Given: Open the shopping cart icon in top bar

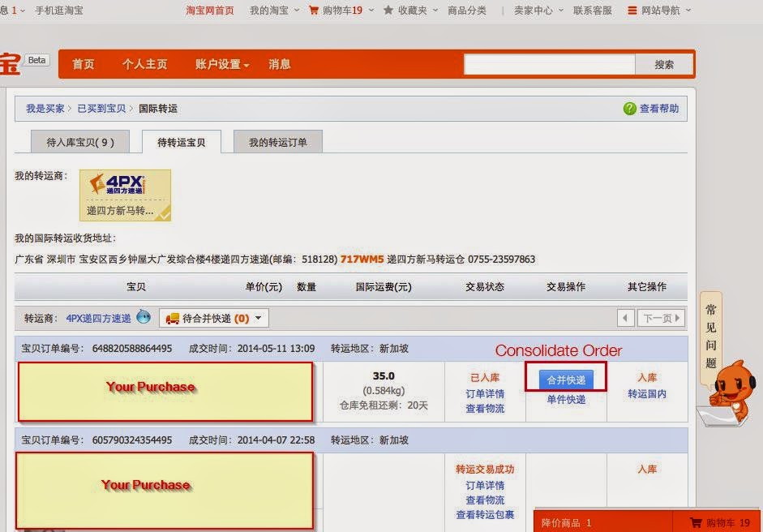Looking at the screenshot, I should (314, 11).
